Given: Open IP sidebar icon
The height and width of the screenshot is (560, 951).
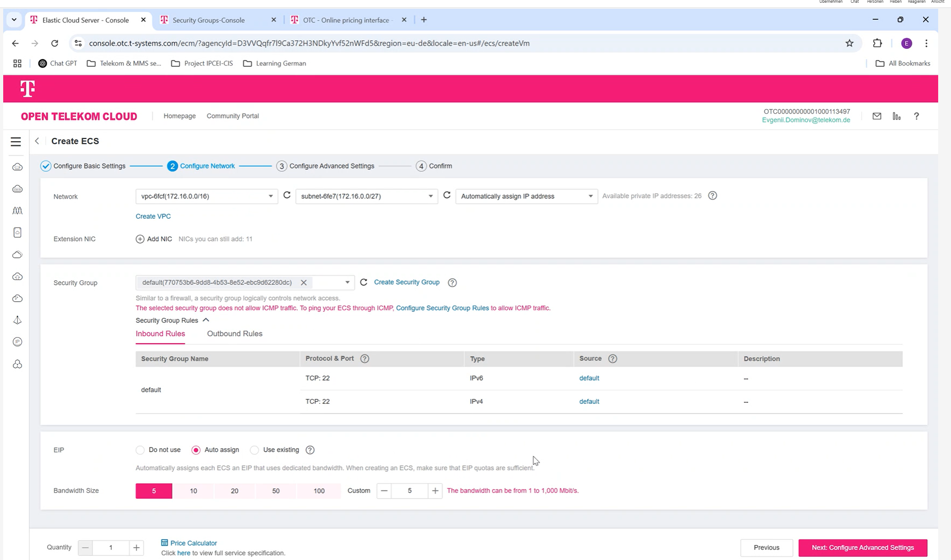Looking at the screenshot, I should point(17,342).
